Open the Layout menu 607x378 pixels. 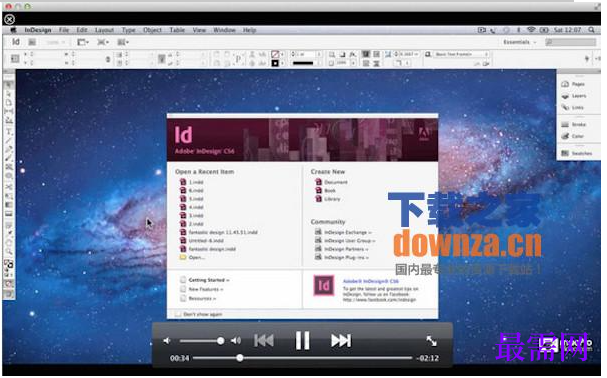pyautogui.click(x=104, y=30)
